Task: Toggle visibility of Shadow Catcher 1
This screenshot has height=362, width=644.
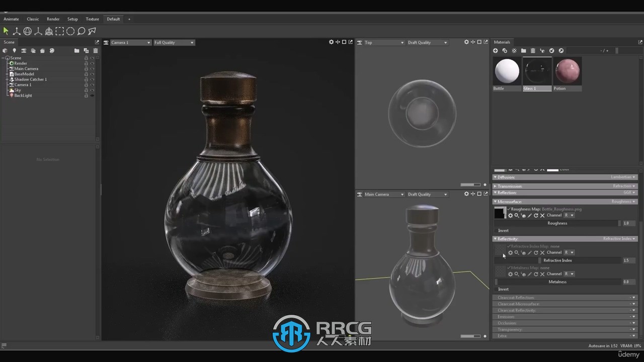Action: click(x=92, y=79)
